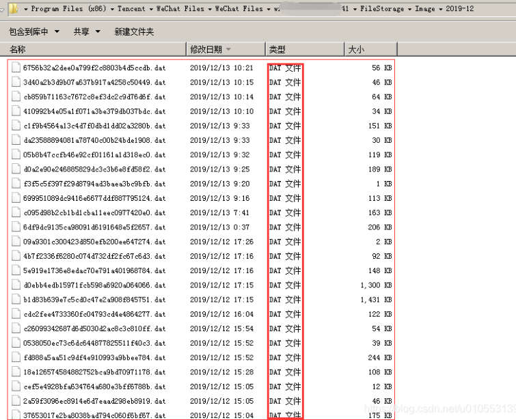Click file icon of f3f5c5f397f29d8794ad3baea3bc9bfb.dat
The width and height of the screenshot is (516, 420).
point(16,184)
